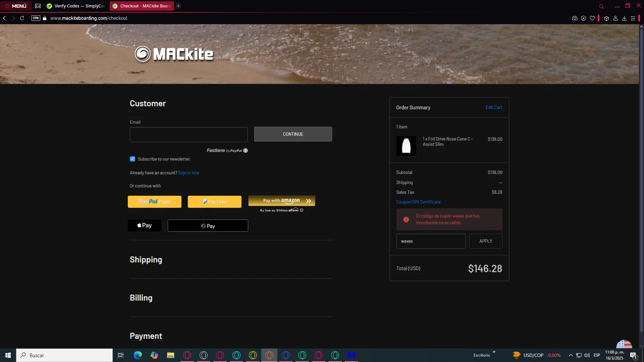Click the Sign in now link
This screenshot has height=362, width=644.
(x=189, y=173)
